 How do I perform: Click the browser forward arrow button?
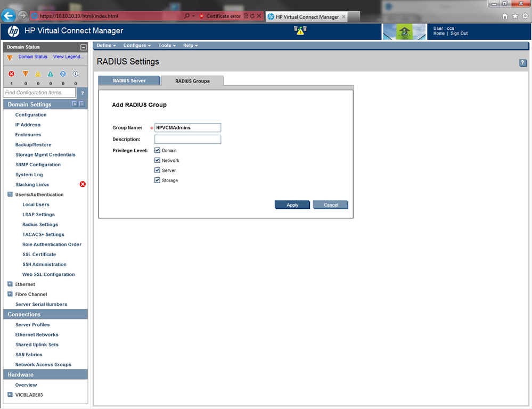coord(22,15)
